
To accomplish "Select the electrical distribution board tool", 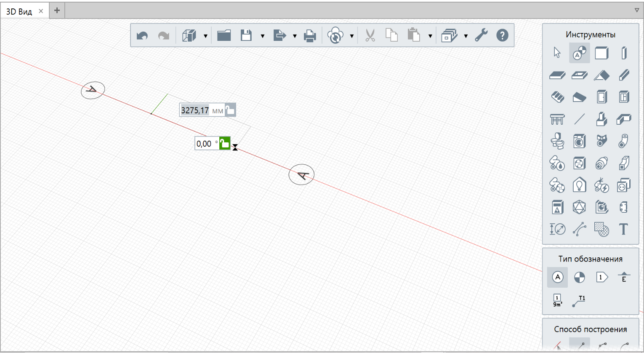I will click(557, 207).
